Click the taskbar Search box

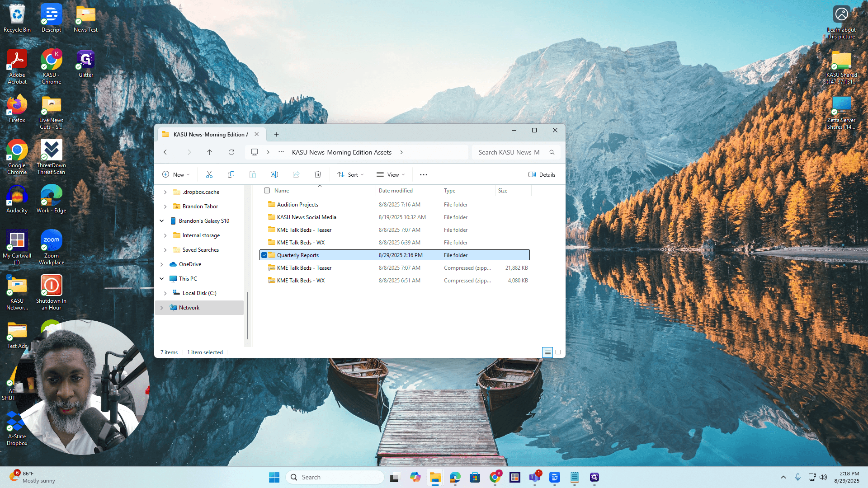[x=335, y=477]
